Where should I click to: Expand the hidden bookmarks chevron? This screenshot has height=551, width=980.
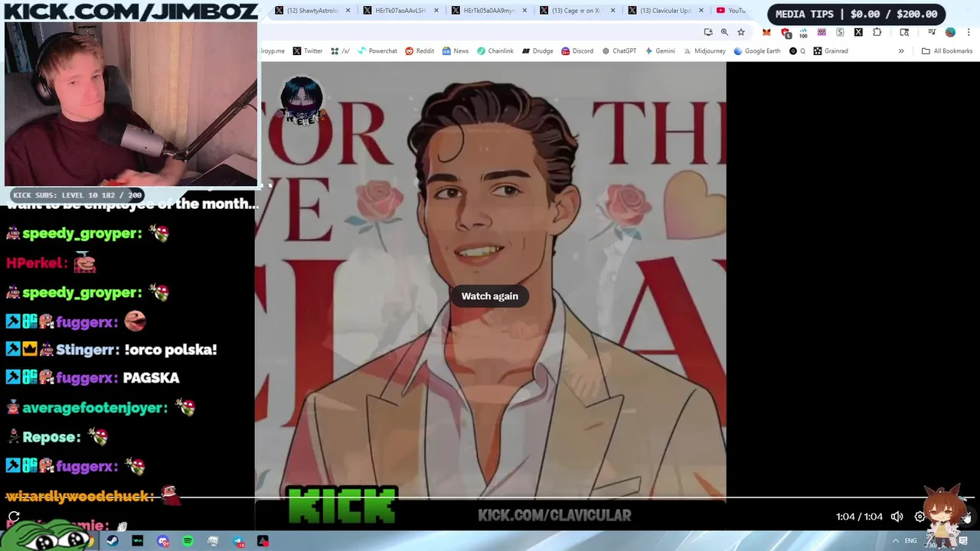[x=901, y=51]
